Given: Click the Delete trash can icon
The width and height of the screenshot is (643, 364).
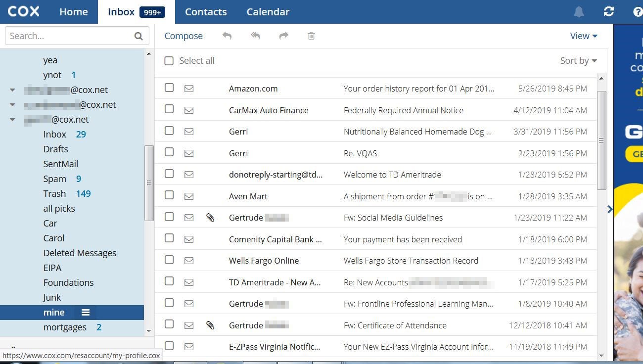Looking at the screenshot, I should click(311, 36).
